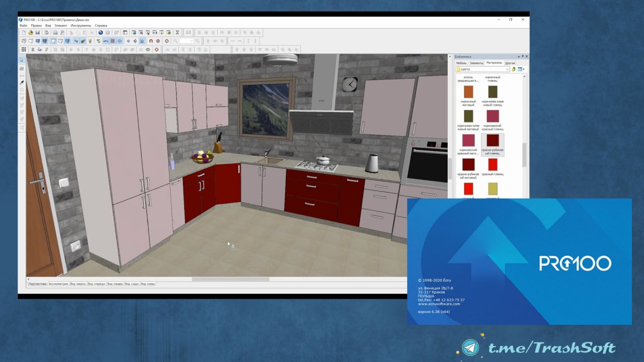644x362 pixels.
Task: Open the Справка menu
Action: [x=101, y=25]
